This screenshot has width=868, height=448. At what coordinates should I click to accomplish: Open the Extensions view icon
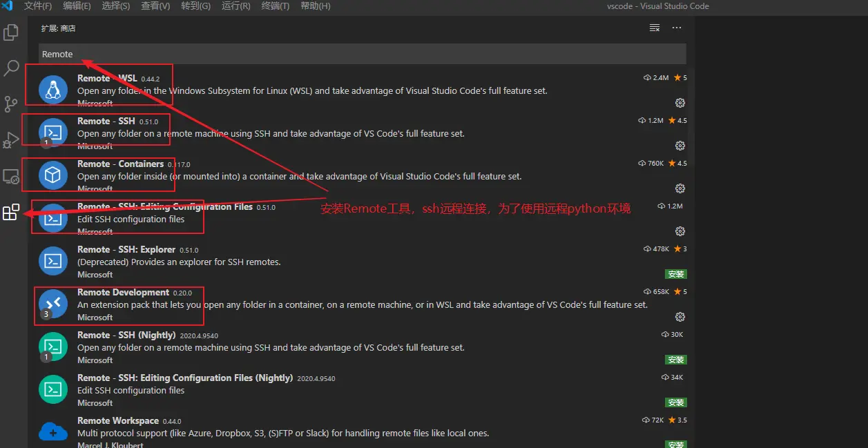pos(11,213)
